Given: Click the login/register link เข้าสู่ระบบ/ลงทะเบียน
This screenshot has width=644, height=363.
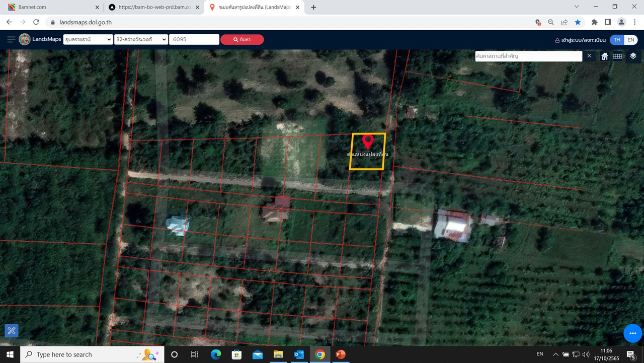Looking at the screenshot, I should [x=580, y=40].
